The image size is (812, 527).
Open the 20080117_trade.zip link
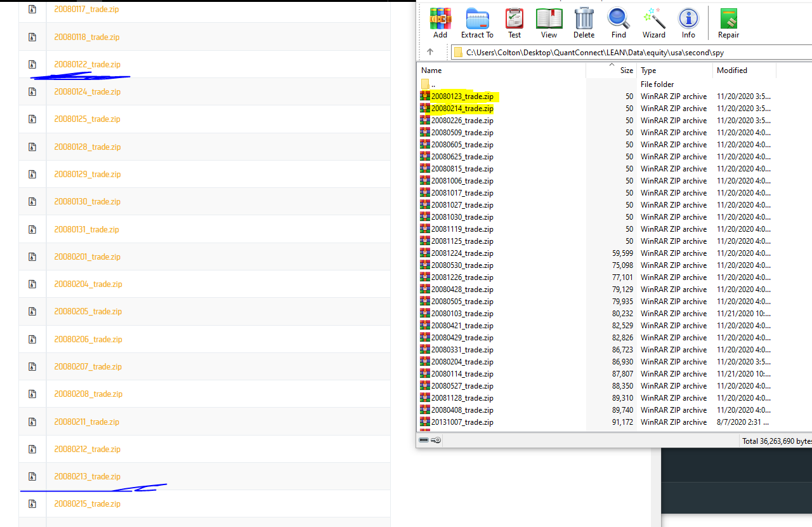point(86,9)
